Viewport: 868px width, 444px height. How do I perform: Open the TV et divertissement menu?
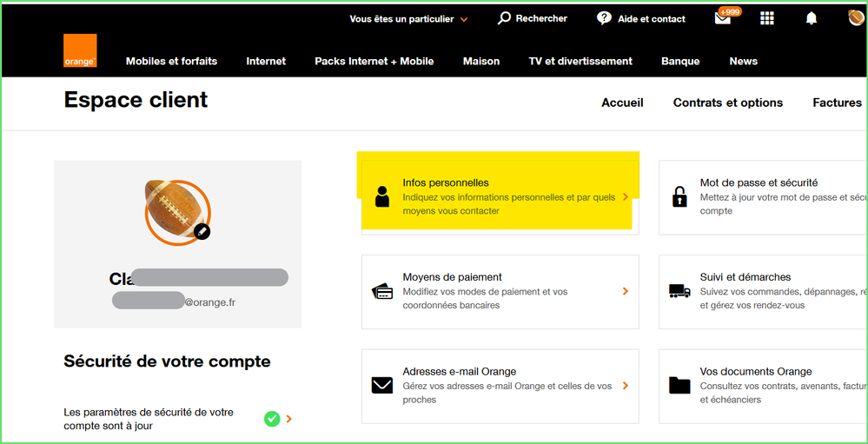tap(580, 61)
